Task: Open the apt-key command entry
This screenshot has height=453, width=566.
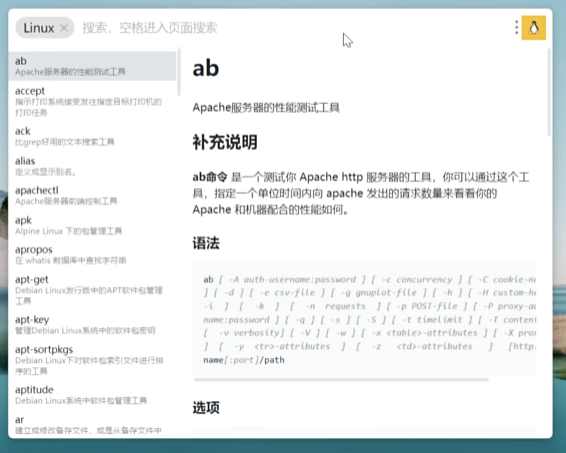Action: tap(92, 324)
